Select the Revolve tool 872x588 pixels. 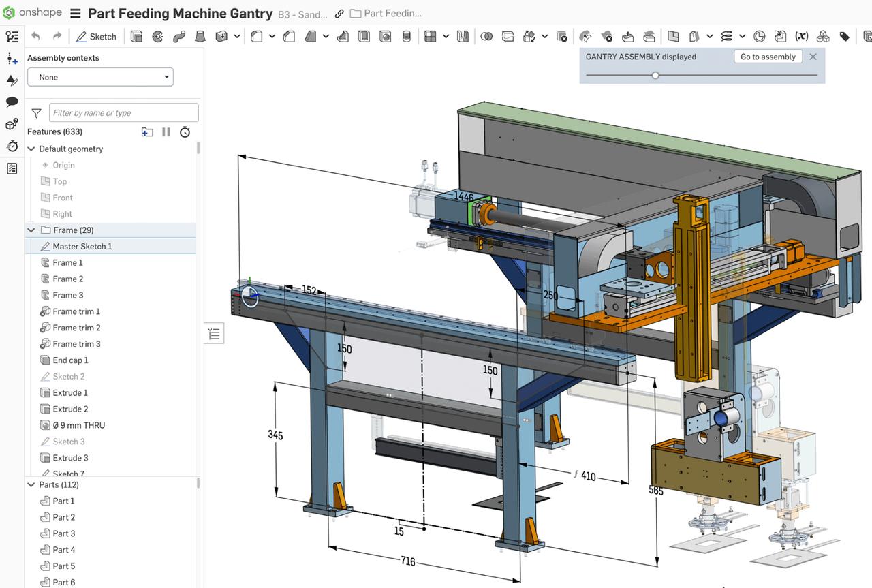tap(156, 36)
